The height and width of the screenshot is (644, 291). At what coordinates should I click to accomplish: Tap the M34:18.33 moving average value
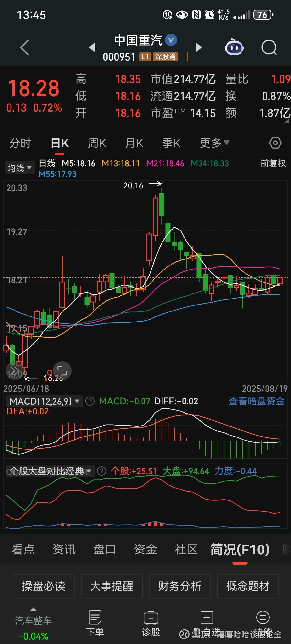210,163
